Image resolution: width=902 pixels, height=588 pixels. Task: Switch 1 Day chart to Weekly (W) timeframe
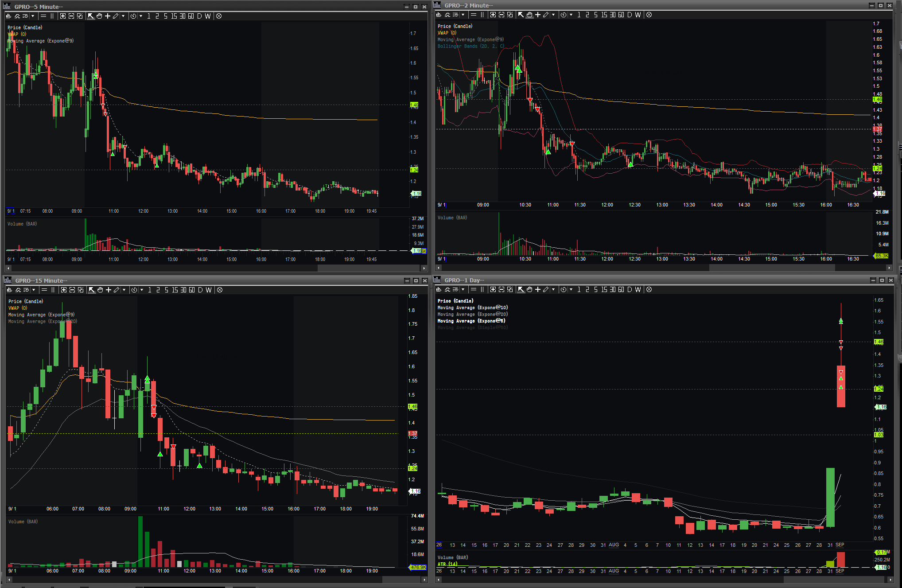[x=638, y=289]
